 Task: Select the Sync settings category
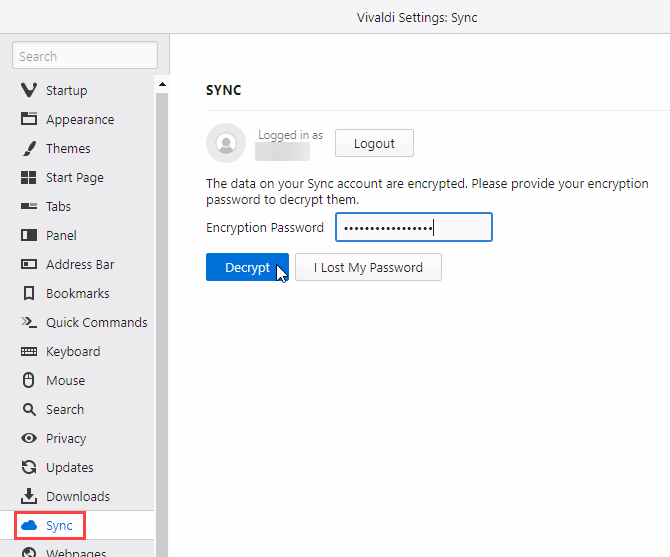coord(77,525)
